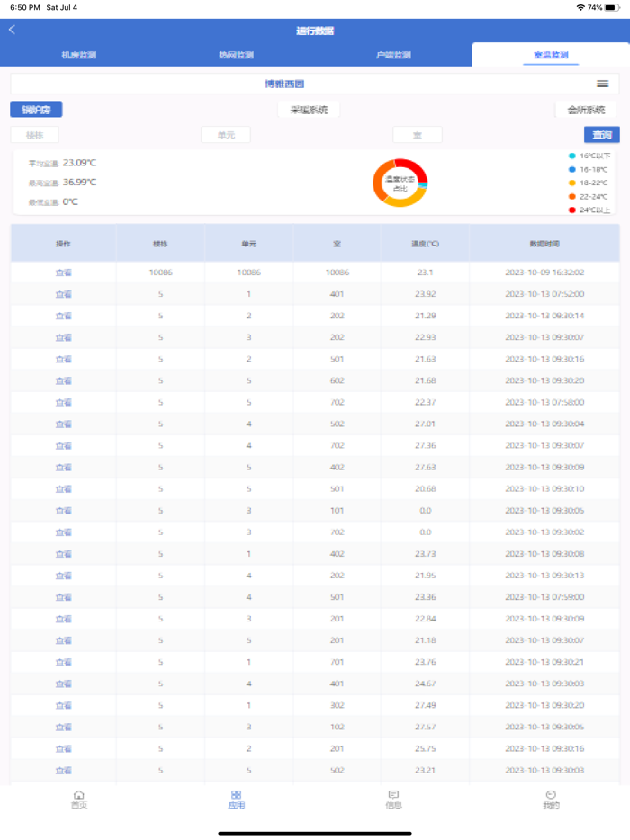Click the temperature cell 23.73
The height and width of the screenshot is (840, 630).
click(x=425, y=554)
